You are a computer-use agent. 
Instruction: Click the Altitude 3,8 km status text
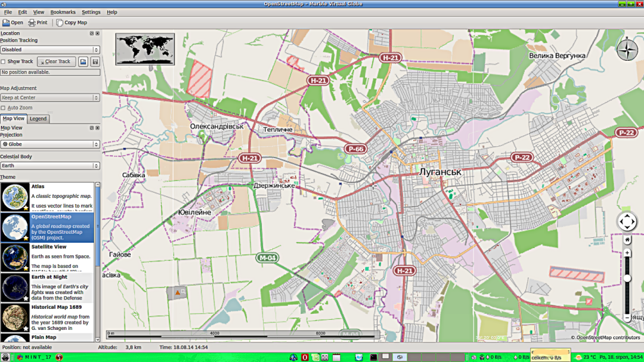tap(119, 347)
